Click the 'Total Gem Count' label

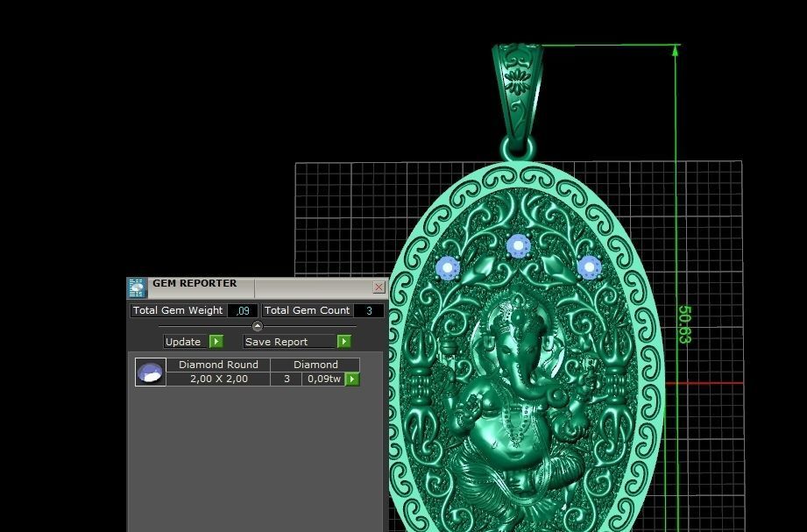308,310
